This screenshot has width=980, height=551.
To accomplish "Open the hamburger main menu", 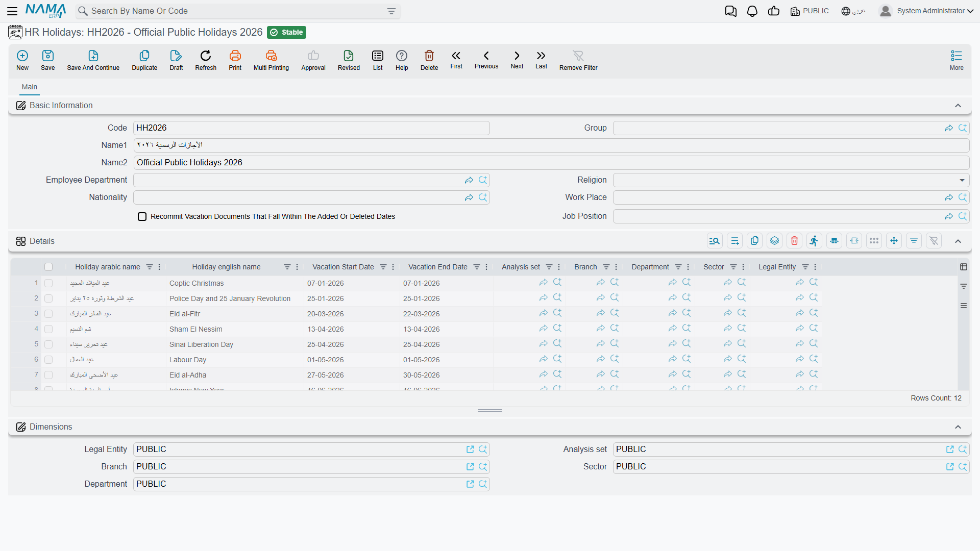I will (x=12, y=11).
